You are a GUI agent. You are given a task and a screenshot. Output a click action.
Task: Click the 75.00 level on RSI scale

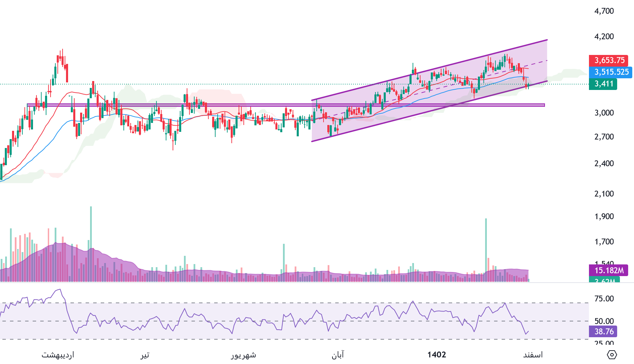pyautogui.click(x=604, y=299)
